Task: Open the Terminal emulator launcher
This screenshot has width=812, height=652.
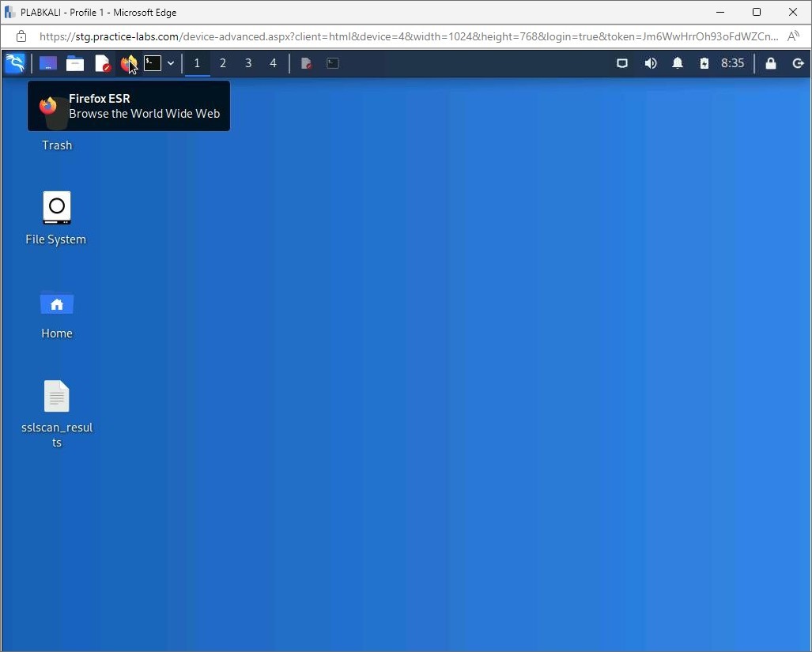Action: pyautogui.click(x=153, y=63)
